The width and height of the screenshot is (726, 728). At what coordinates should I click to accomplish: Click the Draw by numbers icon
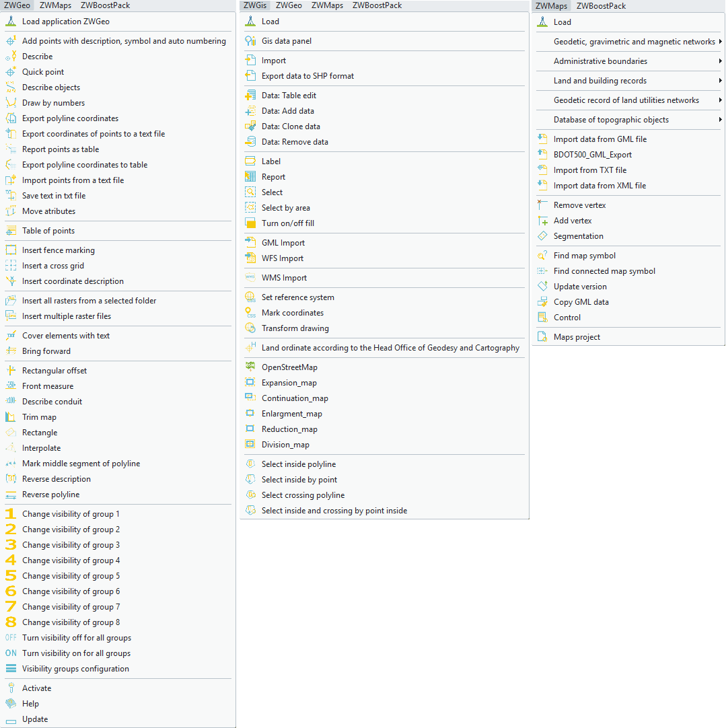point(11,103)
